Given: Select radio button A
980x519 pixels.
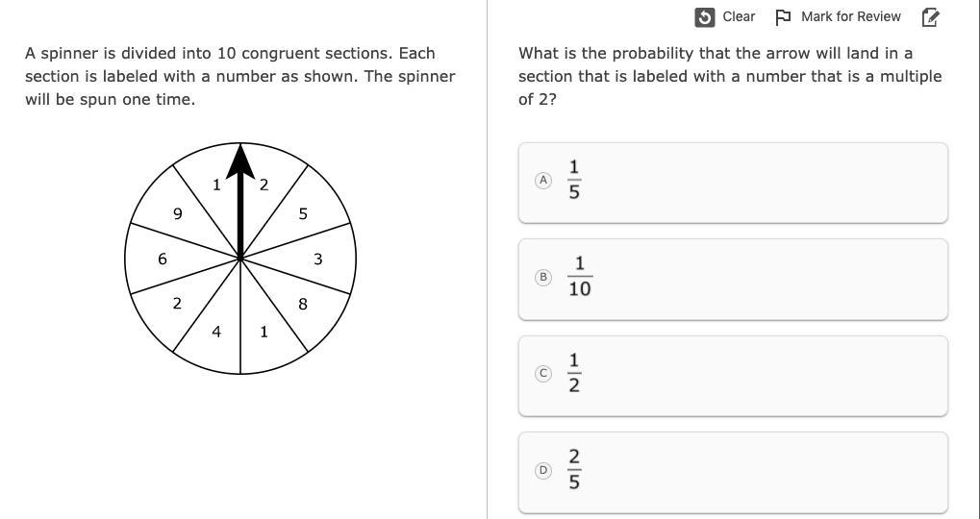Looking at the screenshot, I should point(543,181).
